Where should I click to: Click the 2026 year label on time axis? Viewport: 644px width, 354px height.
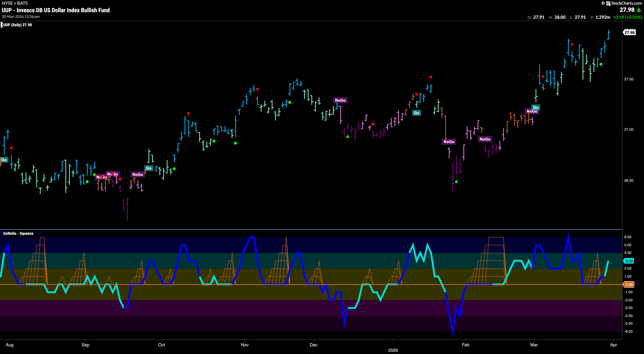[393, 350]
